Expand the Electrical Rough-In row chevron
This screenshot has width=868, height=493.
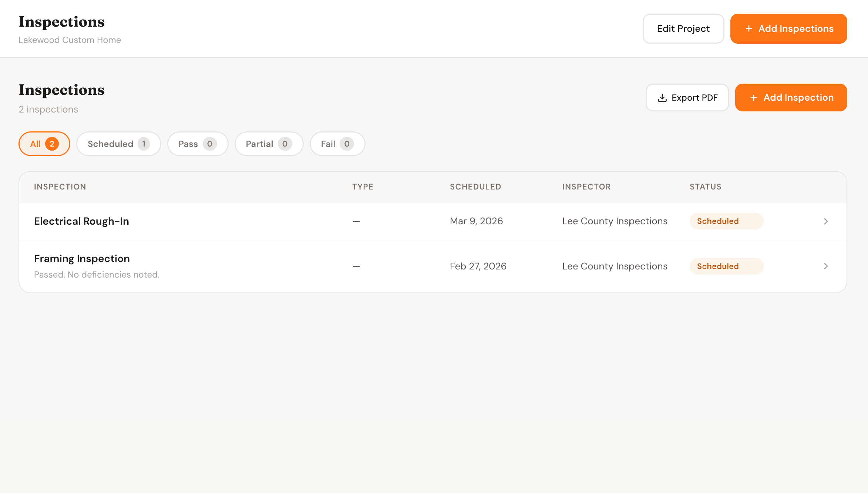click(x=826, y=221)
